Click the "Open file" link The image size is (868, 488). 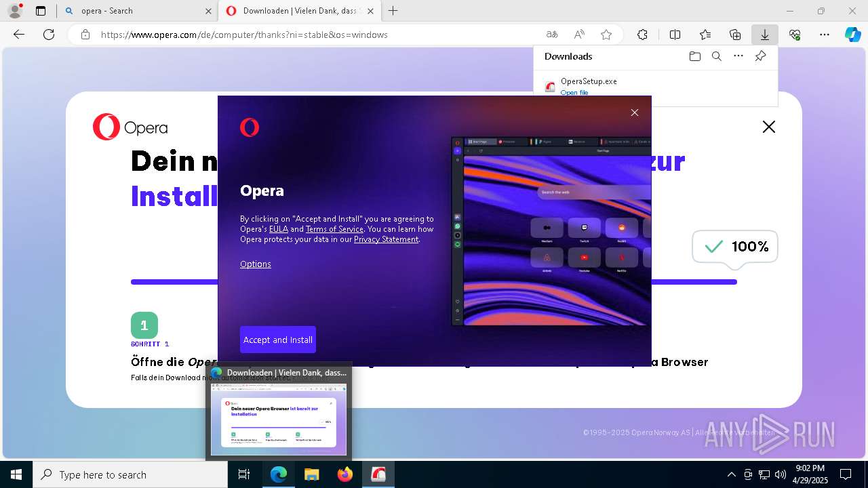pyautogui.click(x=574, y=92)
